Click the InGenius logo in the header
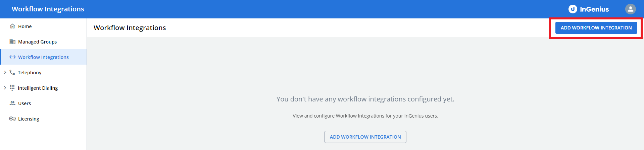Image resolution: width=644 pixels, height=150 pixels. point(588,9)
